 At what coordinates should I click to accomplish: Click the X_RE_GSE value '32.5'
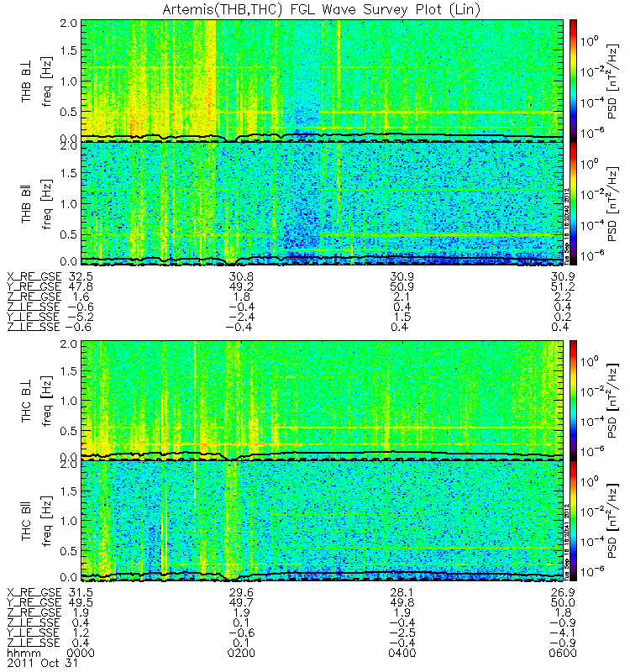point(81,276)
